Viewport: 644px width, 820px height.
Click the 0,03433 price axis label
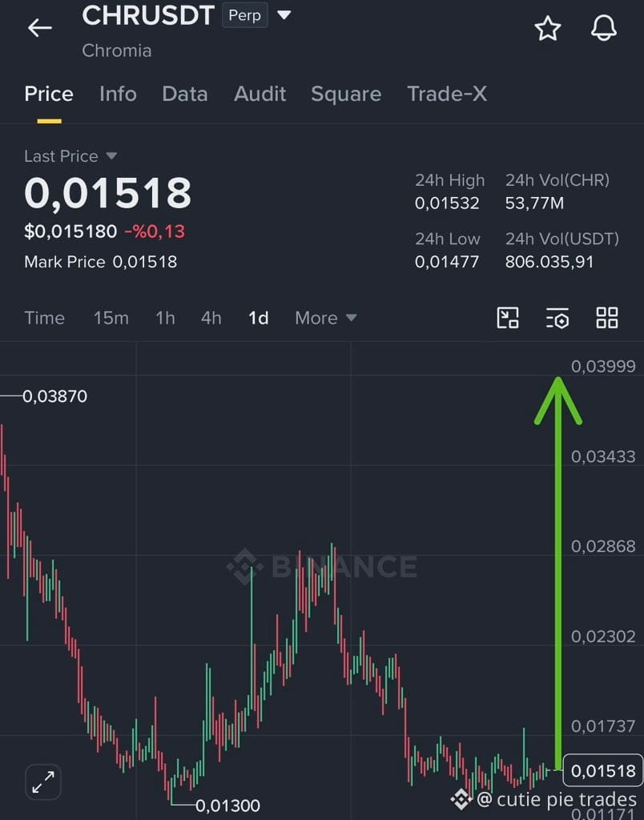(x=603, y=456)
